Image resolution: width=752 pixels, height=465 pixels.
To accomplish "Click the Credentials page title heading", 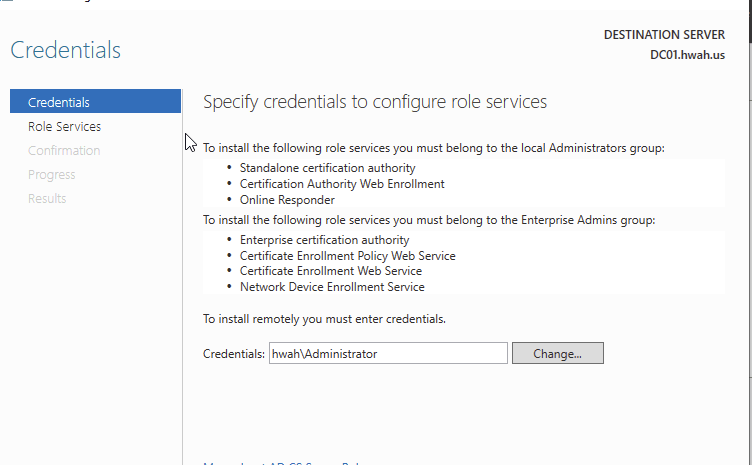I will 65,50.
